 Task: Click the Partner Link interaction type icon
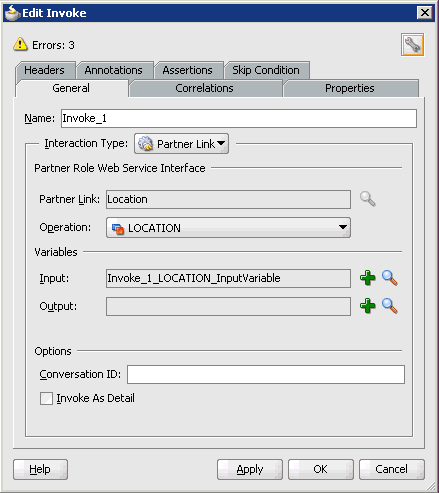click(145, 144)
